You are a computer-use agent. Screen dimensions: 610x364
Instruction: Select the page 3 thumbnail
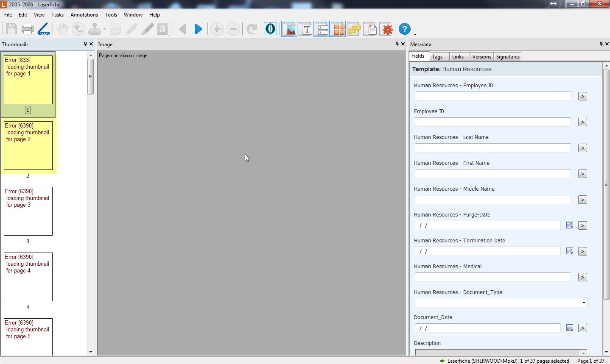[28, 211]
